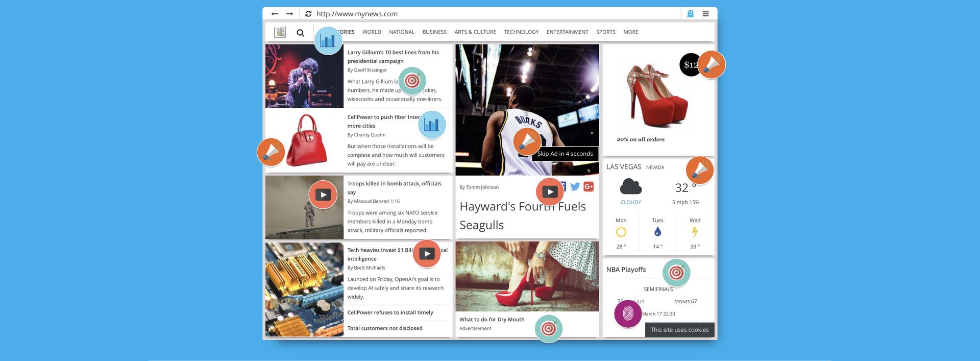Screen dimensions: 980x361
Task: Click the This site uses cookies banner
Action: (x=679, y=330)
